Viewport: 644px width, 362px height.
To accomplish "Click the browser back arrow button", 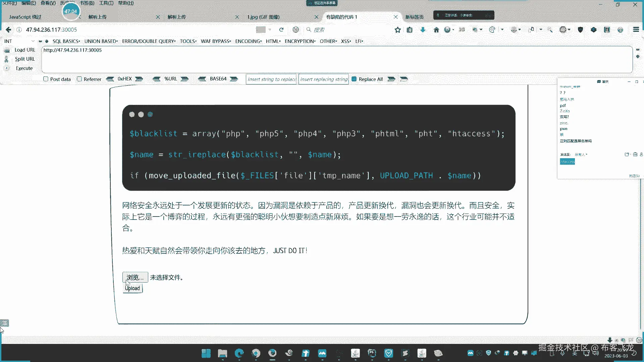I will pyautogui.click(x=8, y=30).
